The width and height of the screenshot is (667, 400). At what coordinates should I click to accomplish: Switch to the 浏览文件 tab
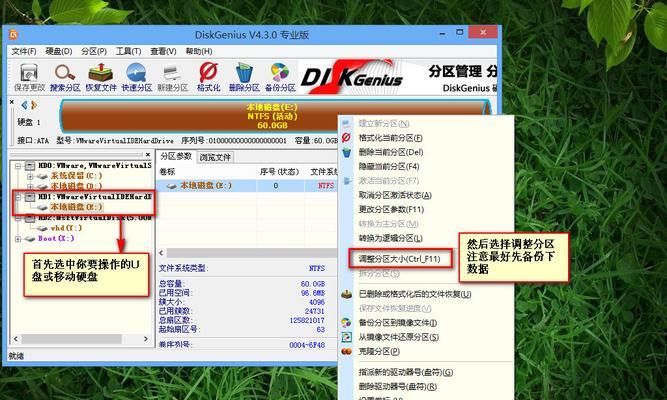click(215, 157)
